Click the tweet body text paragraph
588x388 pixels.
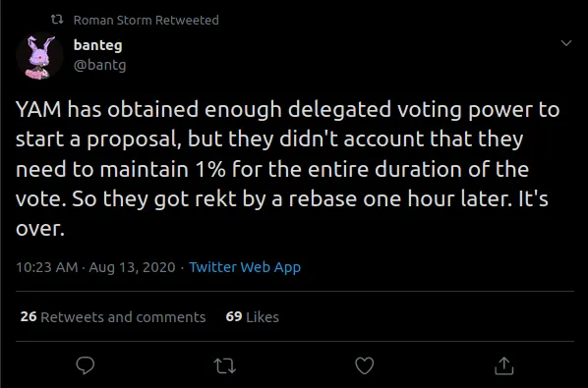click(x=288, y=169)
